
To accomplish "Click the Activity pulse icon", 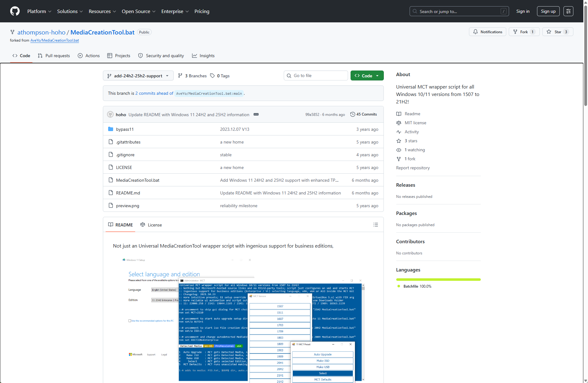I will [399, 132].
